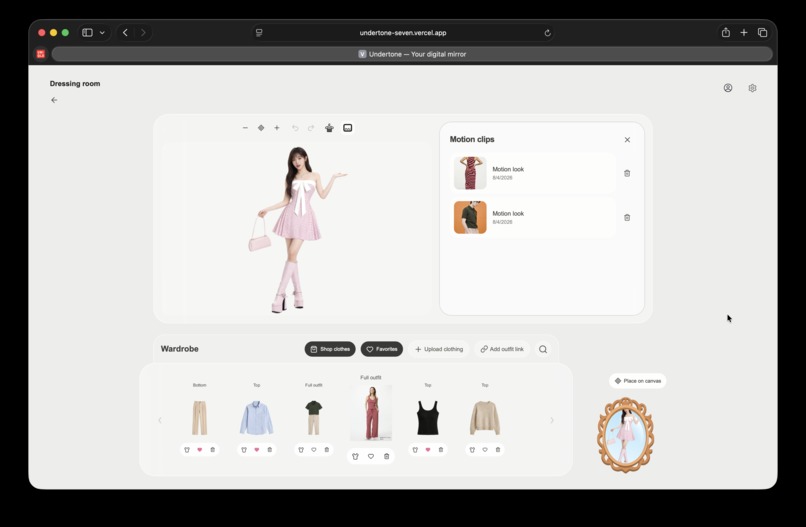Open the Safari share menu
The height and width of the screenshot is (527, 806).
pos(726,33)
